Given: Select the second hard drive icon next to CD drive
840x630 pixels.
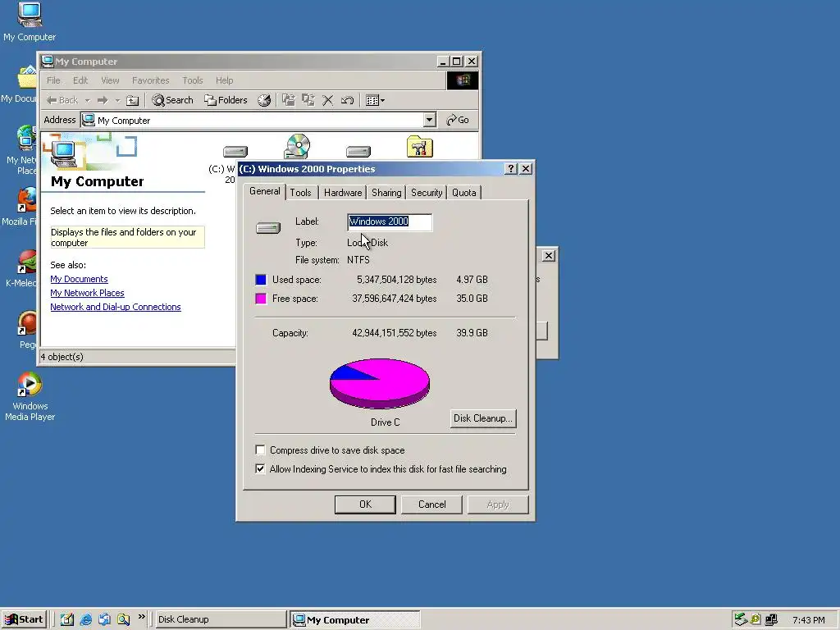Looking at the screenshot, I should pos(358,152).
